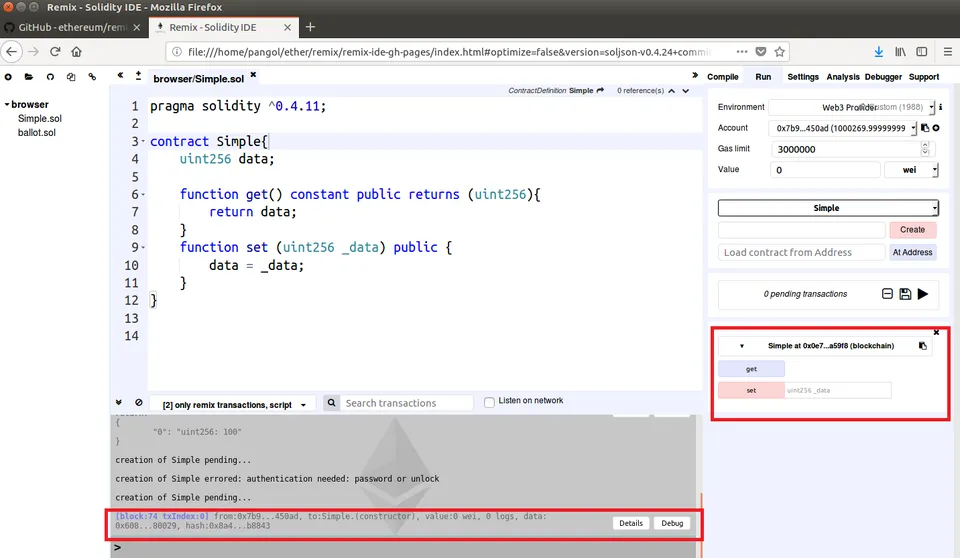Toggle the terminal with the double down chevron

(x=119, y=402)
